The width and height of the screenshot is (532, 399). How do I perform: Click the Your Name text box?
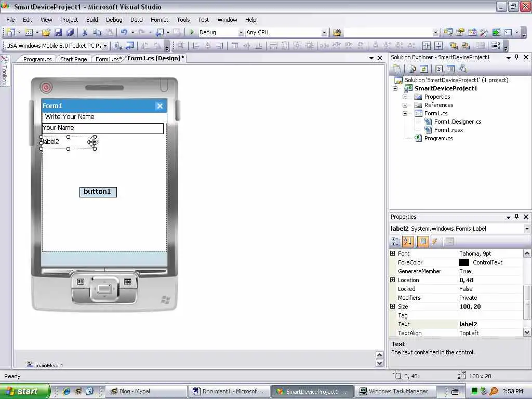pos(102,128)
